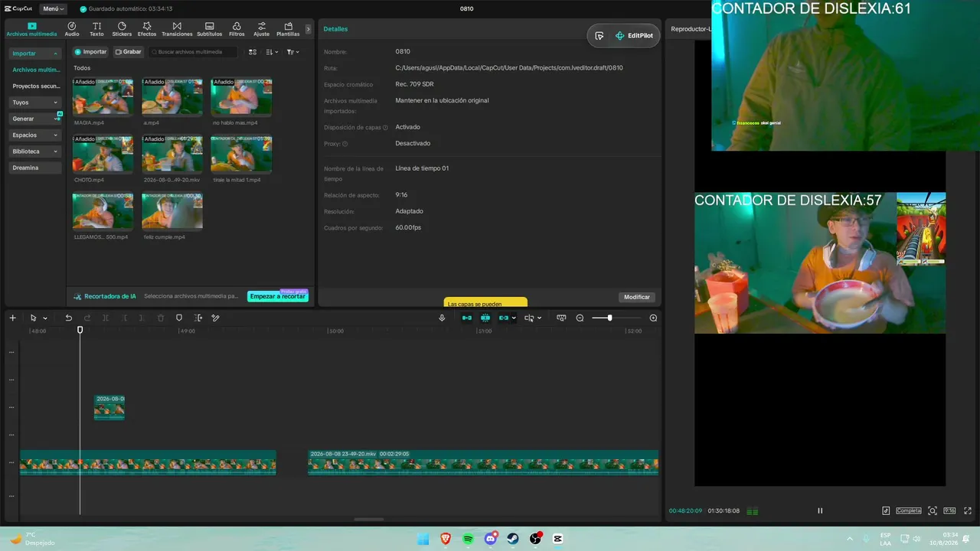Open Steam from the taskbar
The height and width of the screenshot is (551, 980).
click(513, 539)
